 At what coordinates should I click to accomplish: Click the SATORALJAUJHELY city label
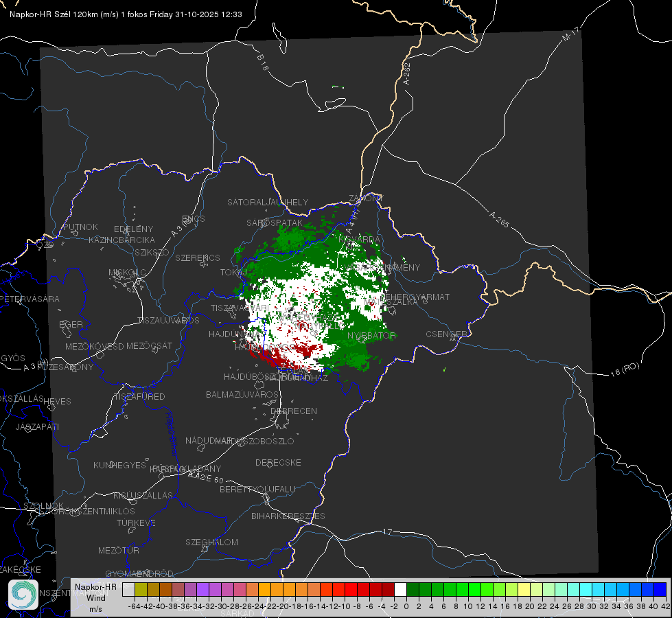pos(268,202)
